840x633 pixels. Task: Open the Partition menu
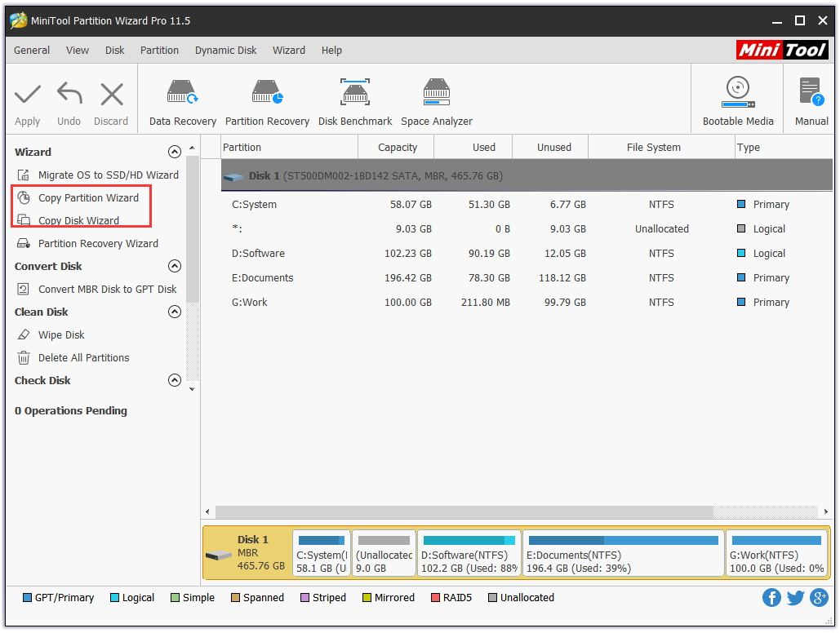click(160, 51)
